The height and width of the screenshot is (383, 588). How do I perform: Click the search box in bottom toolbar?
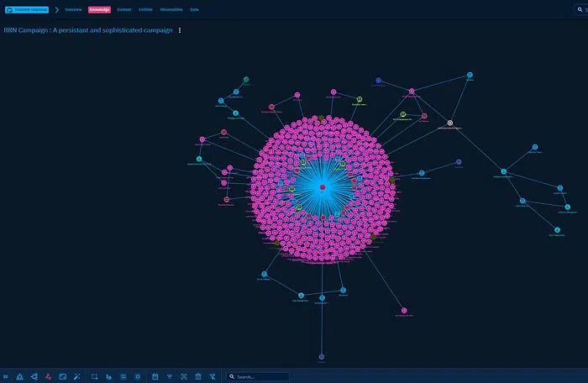coord(260,377)
